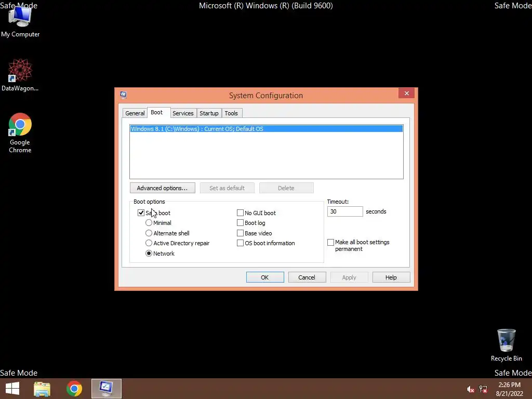Open File Explorer in the taskbar
This screenshot has height=399, width=532.
tap(42, 389)
